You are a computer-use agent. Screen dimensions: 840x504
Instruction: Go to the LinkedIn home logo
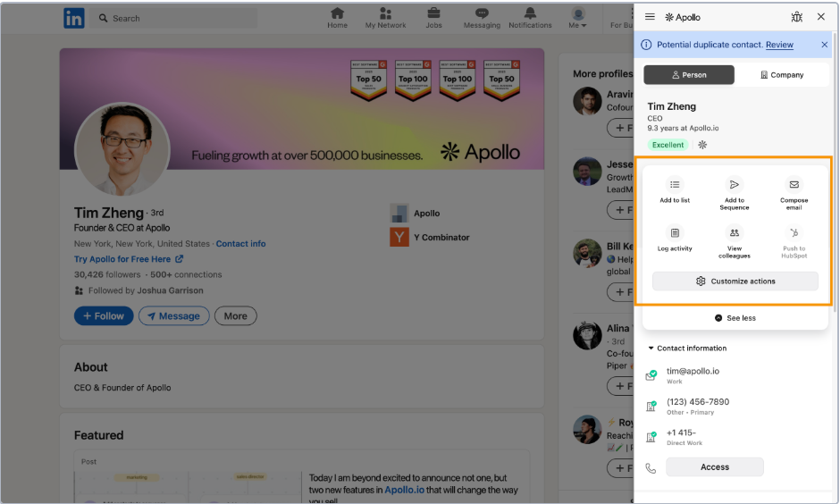pos(74,18)
